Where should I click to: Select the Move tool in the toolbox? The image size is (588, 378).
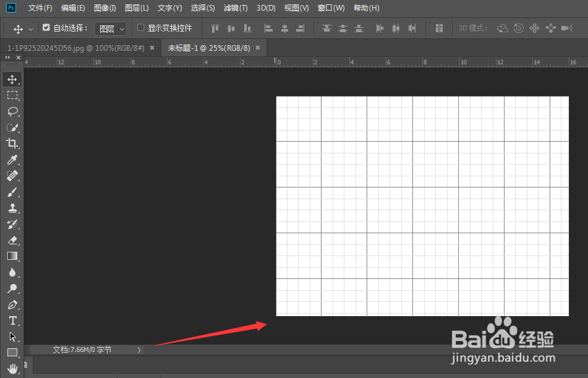coord(12,79)
